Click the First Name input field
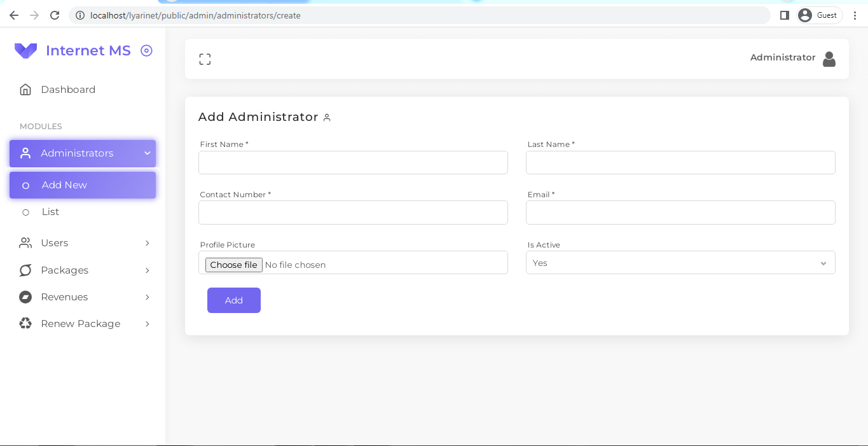Screen dimensions: 868x446 click(x=353, y=162)
